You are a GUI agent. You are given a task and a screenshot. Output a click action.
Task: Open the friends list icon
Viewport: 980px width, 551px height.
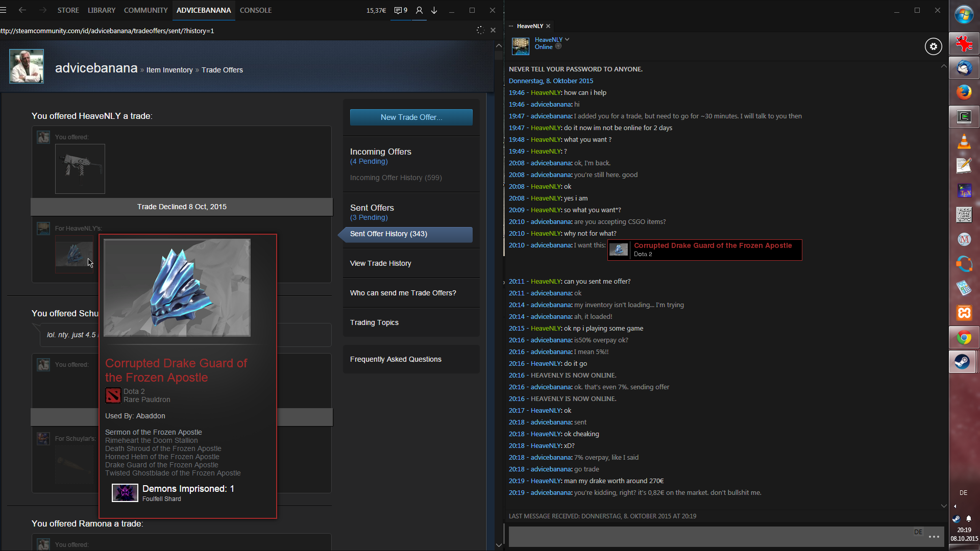419,10
